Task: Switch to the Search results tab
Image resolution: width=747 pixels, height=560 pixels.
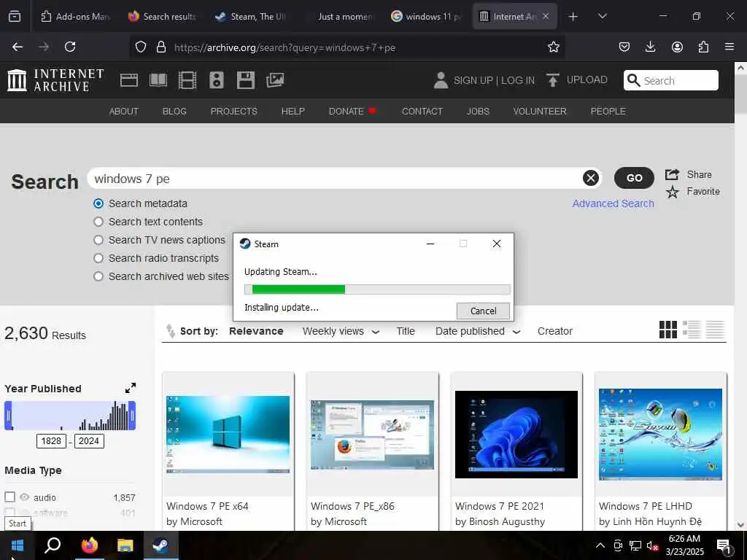Action: tap(162, 16)
